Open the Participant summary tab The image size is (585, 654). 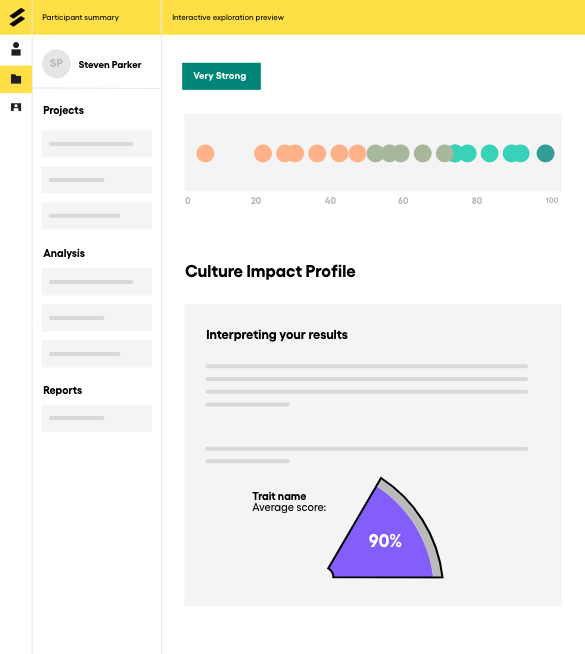(80, 18)
